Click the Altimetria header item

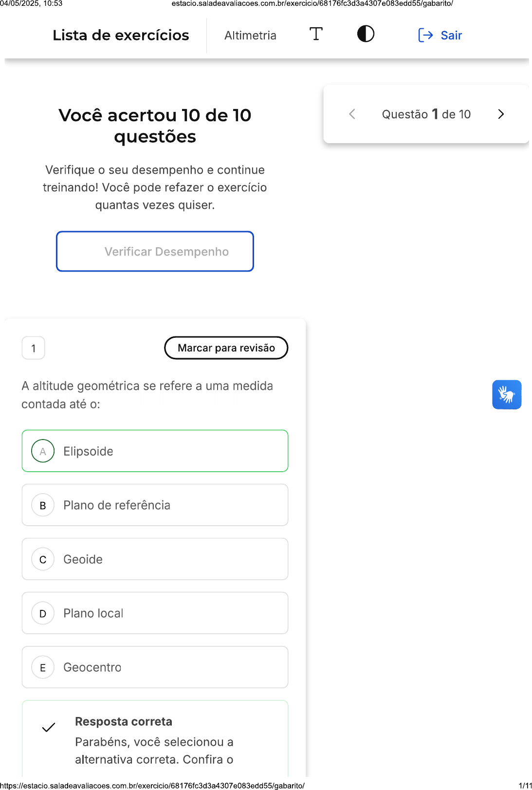[250, 36]
